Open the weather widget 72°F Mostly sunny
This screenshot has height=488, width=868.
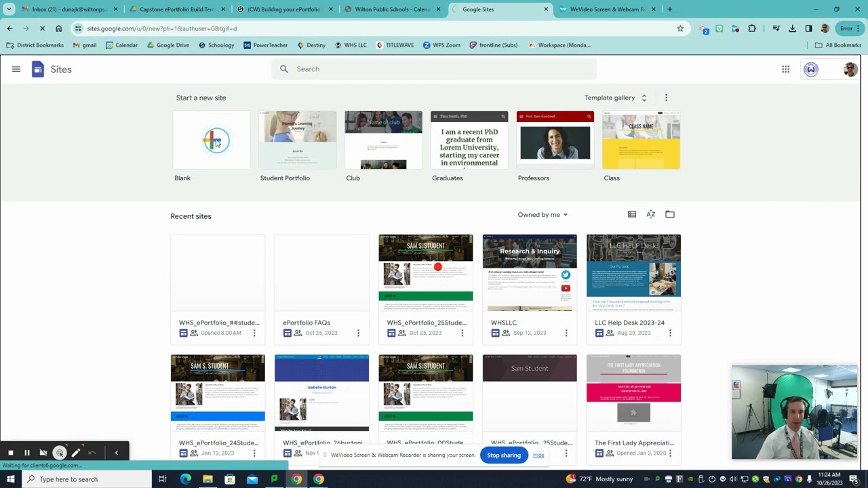coord(599,479)
